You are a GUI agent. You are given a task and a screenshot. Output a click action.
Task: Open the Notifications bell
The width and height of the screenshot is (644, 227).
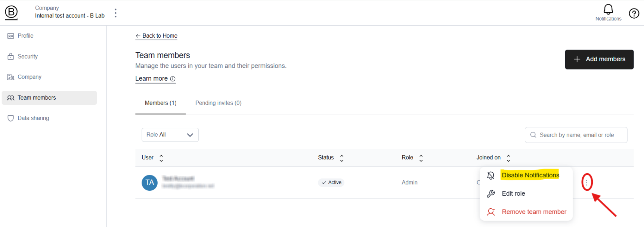coord(608,12)
